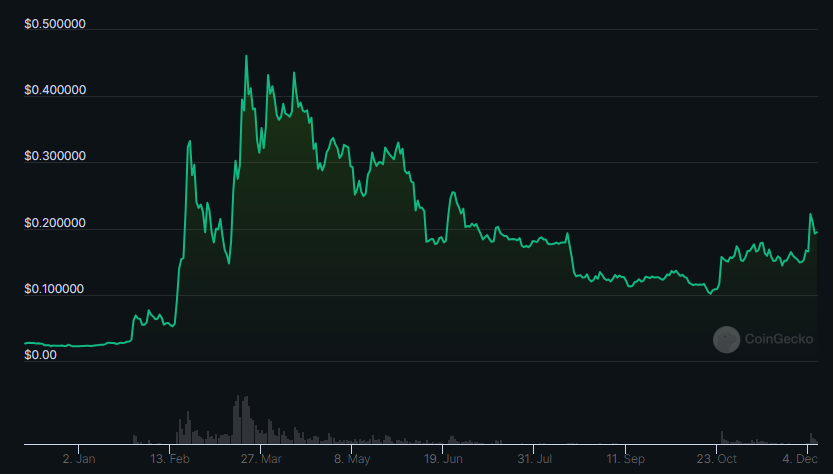833x474 pixels.
Task: Click the 23. Oct date label
Action: pos(717,459)
